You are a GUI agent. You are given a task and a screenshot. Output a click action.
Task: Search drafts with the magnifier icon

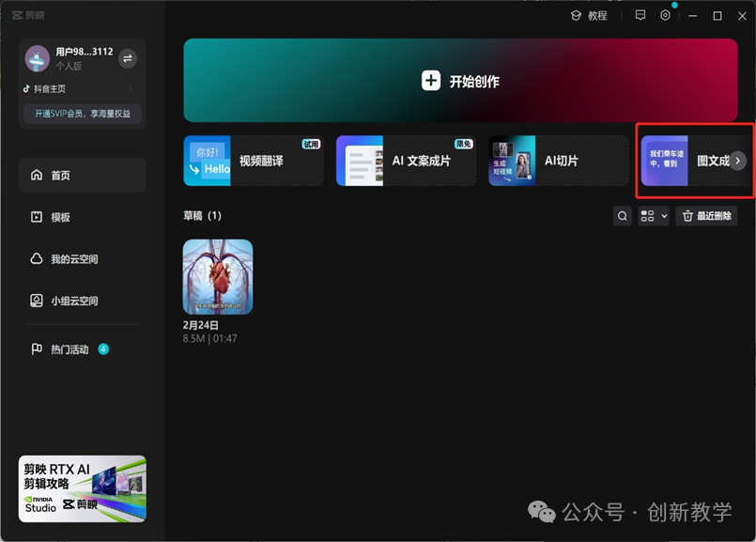[623, 216]
